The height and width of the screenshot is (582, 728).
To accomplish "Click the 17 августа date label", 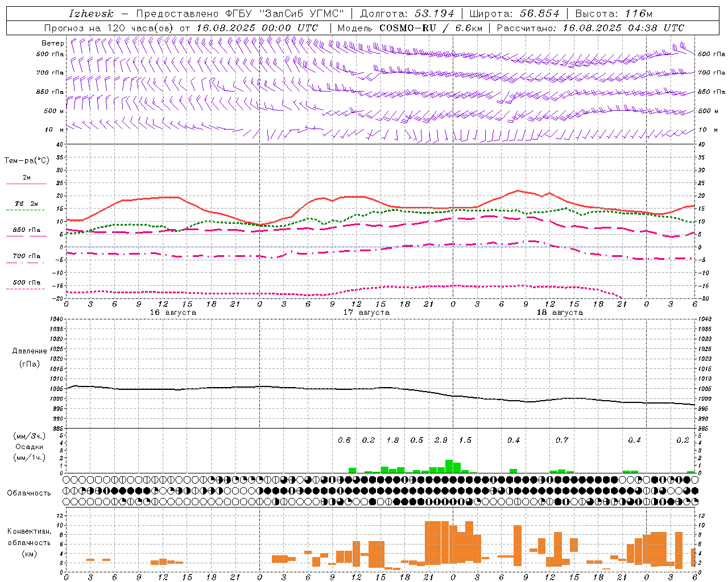I will [366, 313].
